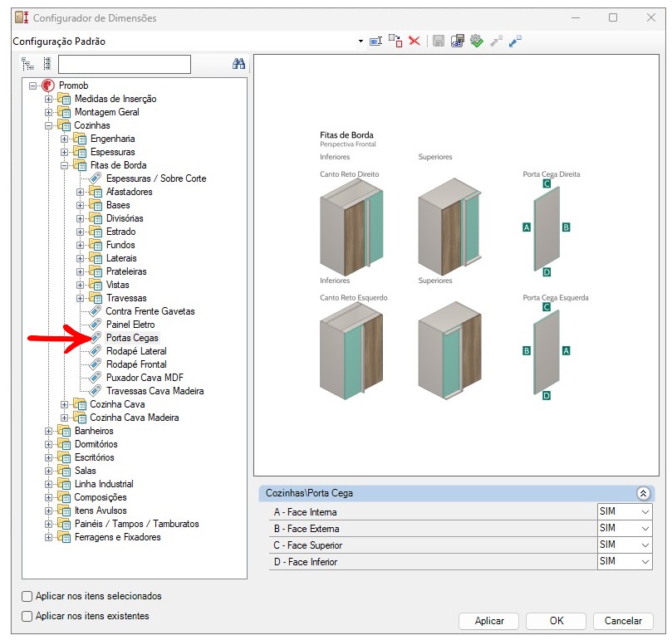Viewport: 672px width, 640px height.
Task: Click the binoculars search icon
Action: (239, 65)
